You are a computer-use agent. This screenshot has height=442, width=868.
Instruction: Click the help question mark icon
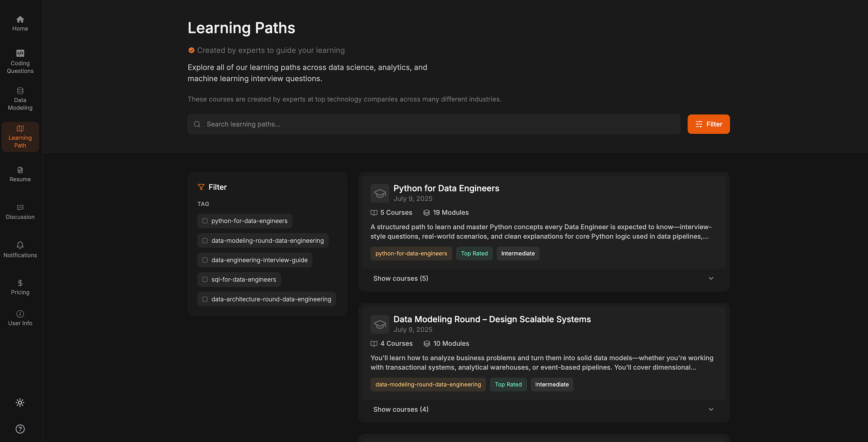click(20, 429)
